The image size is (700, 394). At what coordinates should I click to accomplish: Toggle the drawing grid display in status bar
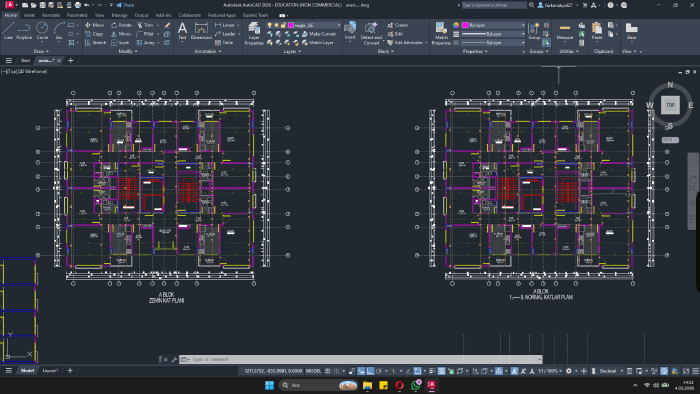pyautogui.click(x=328, y=371)
